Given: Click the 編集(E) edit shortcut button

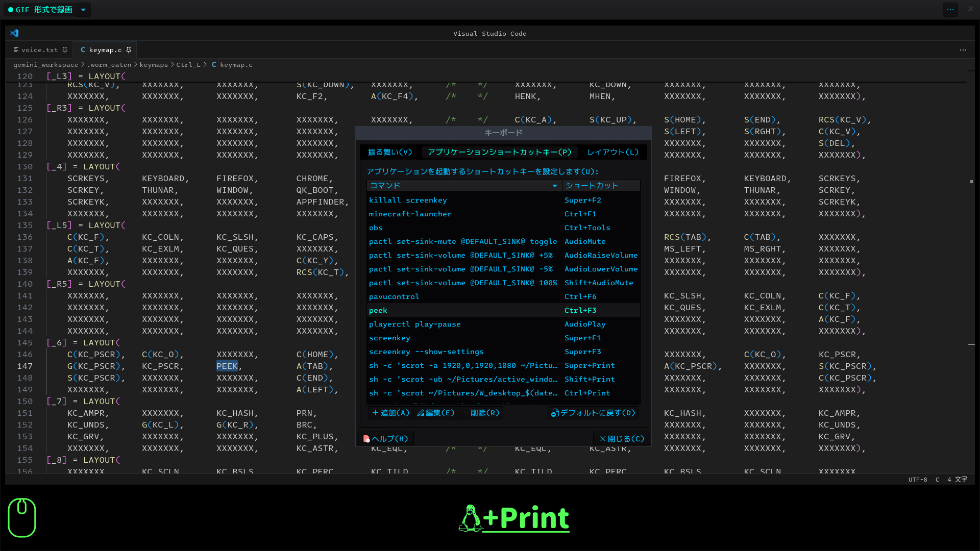Looking at the screenshot, I should coord(435,413).
